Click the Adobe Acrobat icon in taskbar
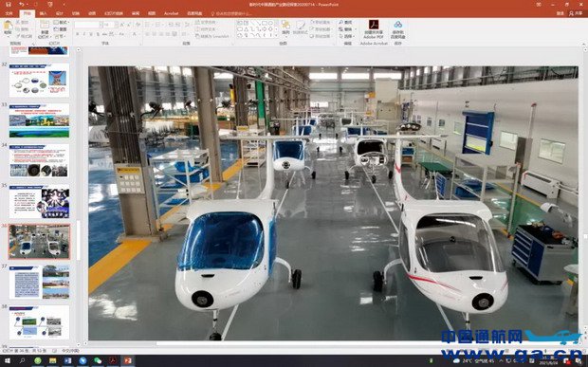The image size is (588, 367). coord(113,360)
